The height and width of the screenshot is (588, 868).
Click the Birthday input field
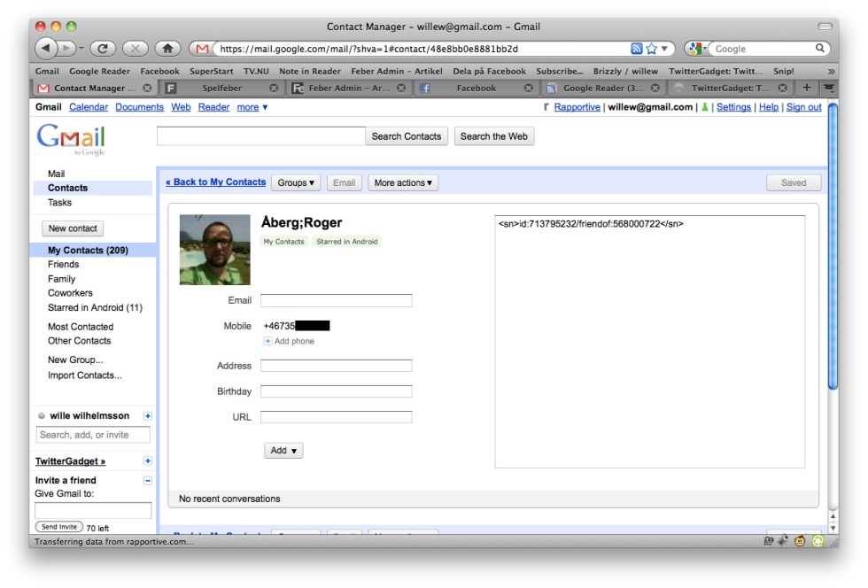coord(336,391)
